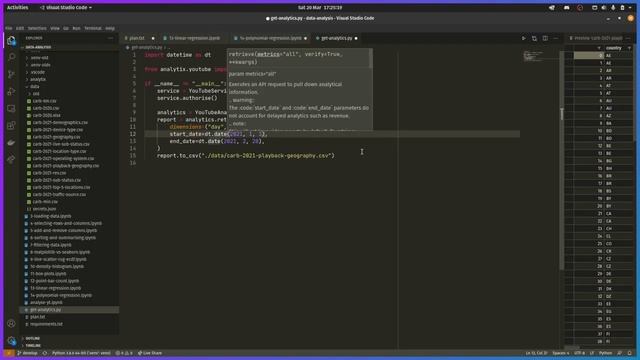Open the File menu
Image resolution: width=640 pixels, height=360 pixels.
[x=9, y=28]
